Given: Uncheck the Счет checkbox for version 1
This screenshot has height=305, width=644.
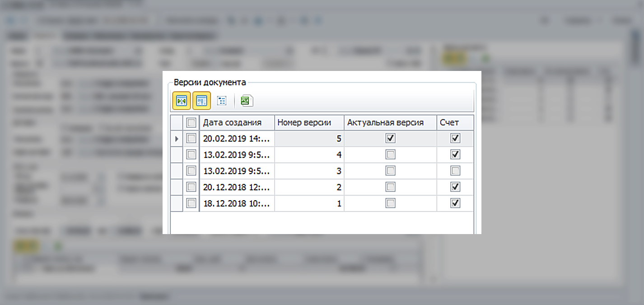Looking at the screenshot, I should pyautogui.click(x=455, y=203).
